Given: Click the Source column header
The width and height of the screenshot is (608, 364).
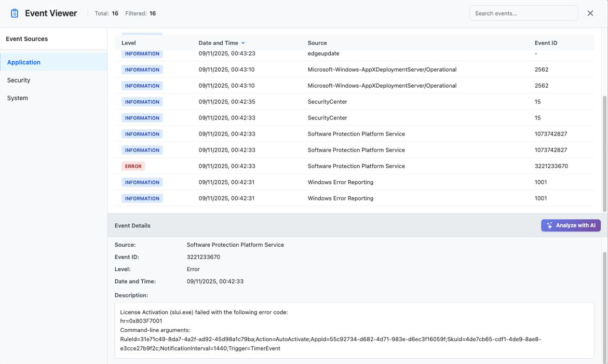Looking at the screenshot, I should (317, 43).
